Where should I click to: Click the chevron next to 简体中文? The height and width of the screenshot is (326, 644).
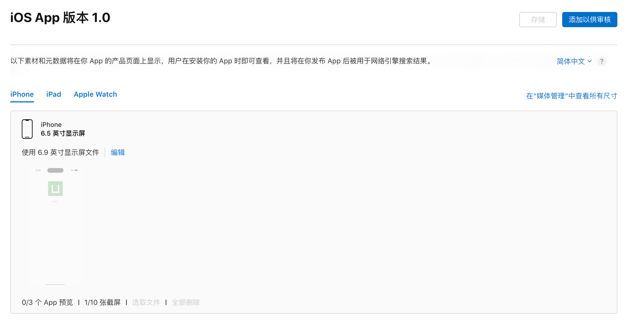(x=589, y=61)
